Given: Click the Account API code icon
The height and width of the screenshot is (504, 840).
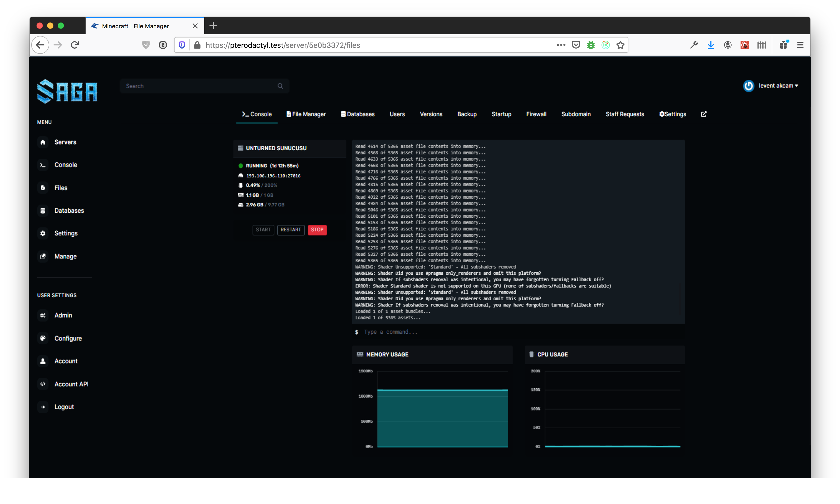Looking at the screenshot, I should click(43, 384).
